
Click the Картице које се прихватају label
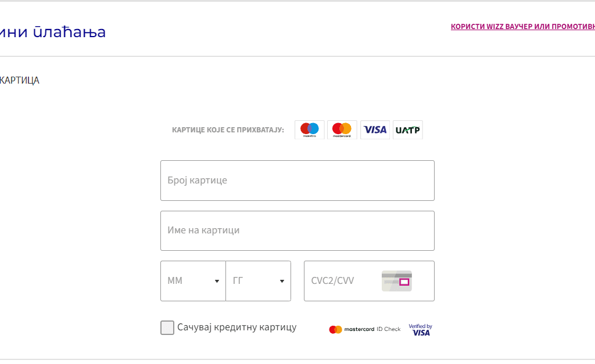228,130
